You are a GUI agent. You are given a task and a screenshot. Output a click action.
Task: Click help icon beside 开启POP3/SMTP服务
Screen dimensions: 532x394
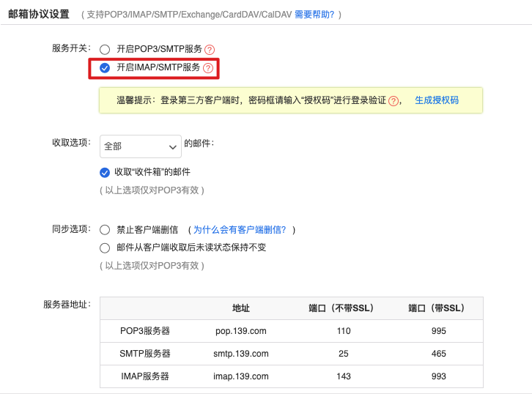210,50
